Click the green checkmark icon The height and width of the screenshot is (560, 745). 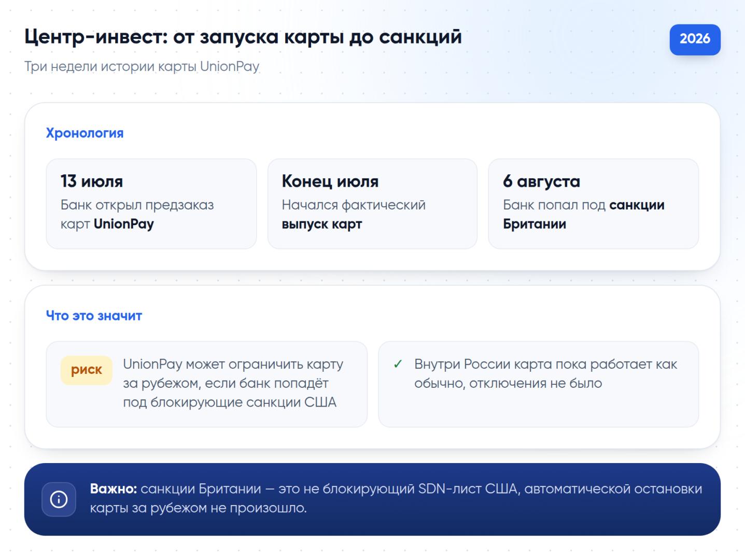pos(398,365)
